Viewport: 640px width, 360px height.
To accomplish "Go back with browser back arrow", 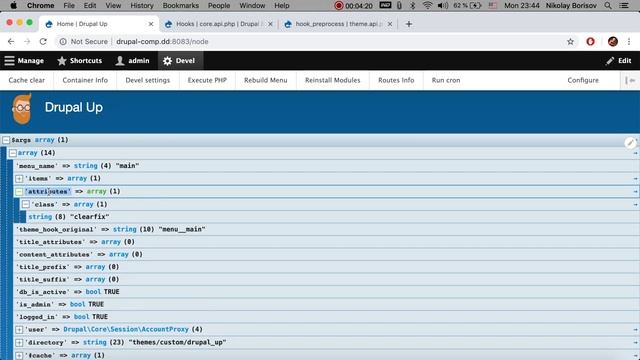I will [x=11, y=42].
